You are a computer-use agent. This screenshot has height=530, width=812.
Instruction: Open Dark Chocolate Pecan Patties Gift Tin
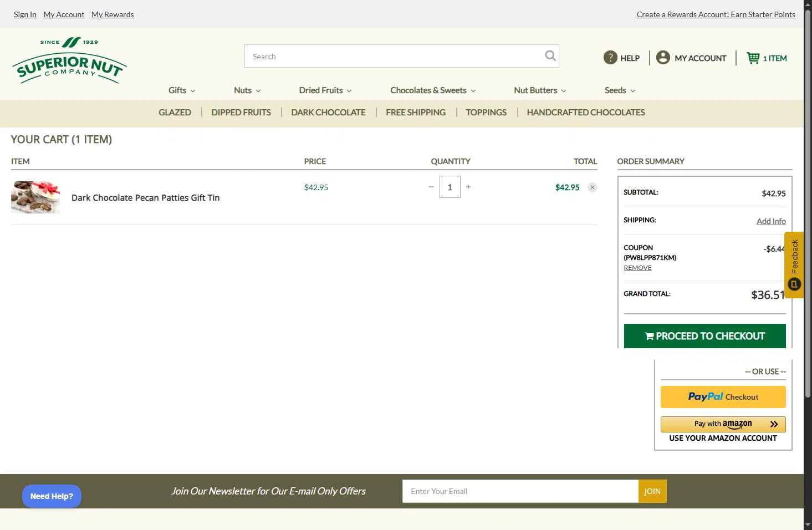[x=145, y=198]
